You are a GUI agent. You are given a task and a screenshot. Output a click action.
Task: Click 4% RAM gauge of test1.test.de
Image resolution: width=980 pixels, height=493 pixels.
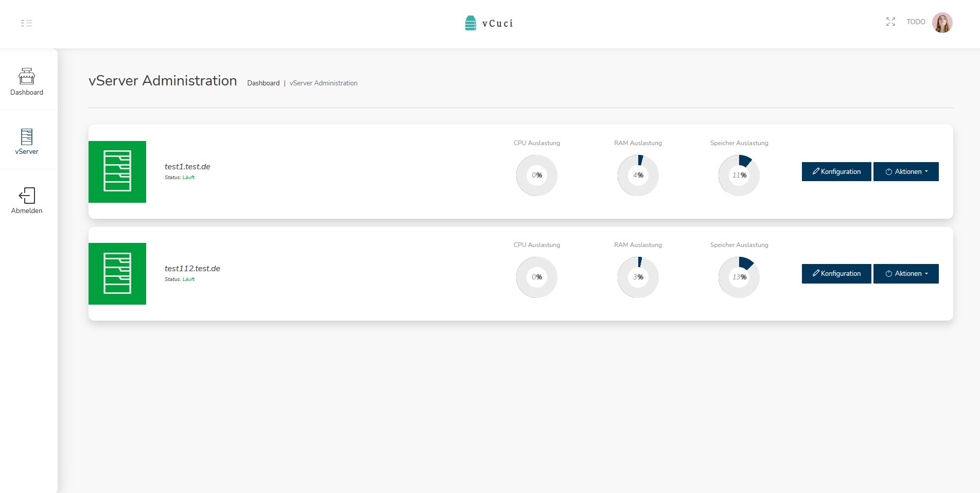click(x=638, y=175)
